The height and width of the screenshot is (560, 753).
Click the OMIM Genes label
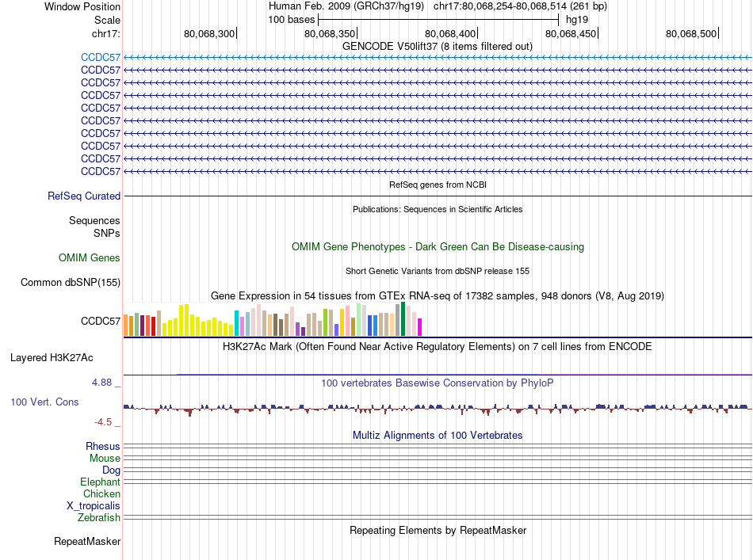coord(90,257)
